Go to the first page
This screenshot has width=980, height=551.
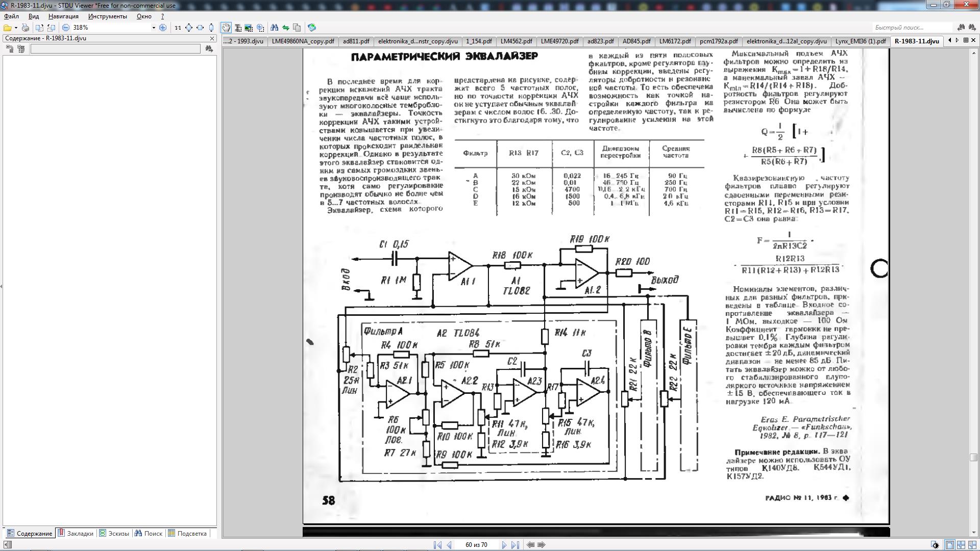tap(437, 545)
